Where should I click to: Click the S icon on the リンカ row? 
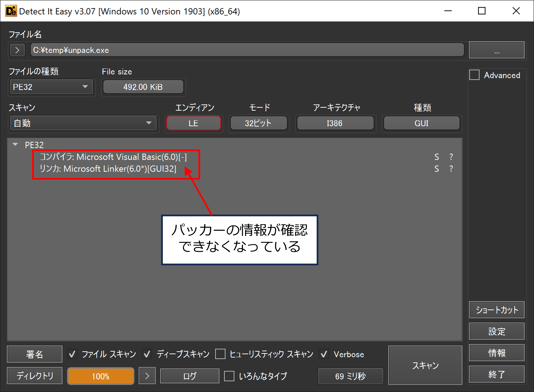(436, 169)
